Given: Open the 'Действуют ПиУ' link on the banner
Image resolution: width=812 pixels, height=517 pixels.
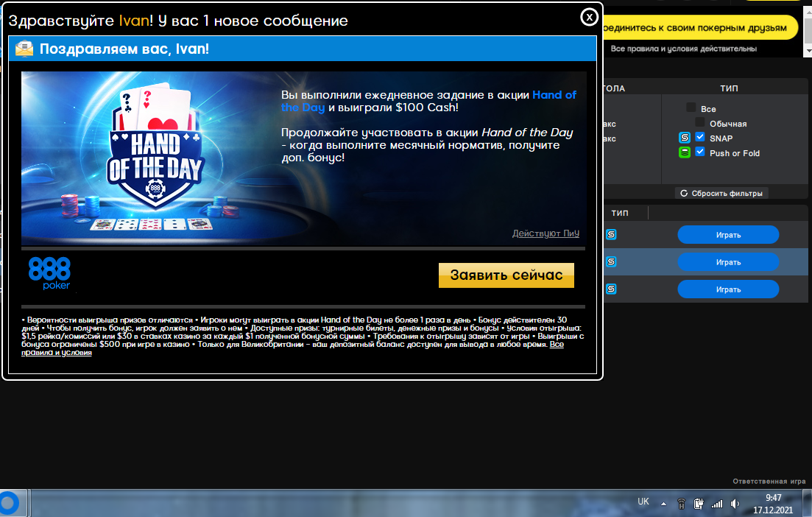Looking at the screenshot, I should tap(546, 233).
